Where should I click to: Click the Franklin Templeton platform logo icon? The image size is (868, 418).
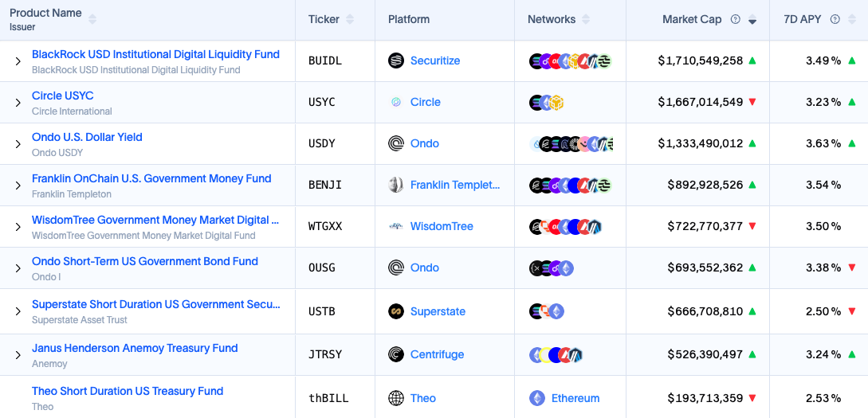click(x=396, y=185)
